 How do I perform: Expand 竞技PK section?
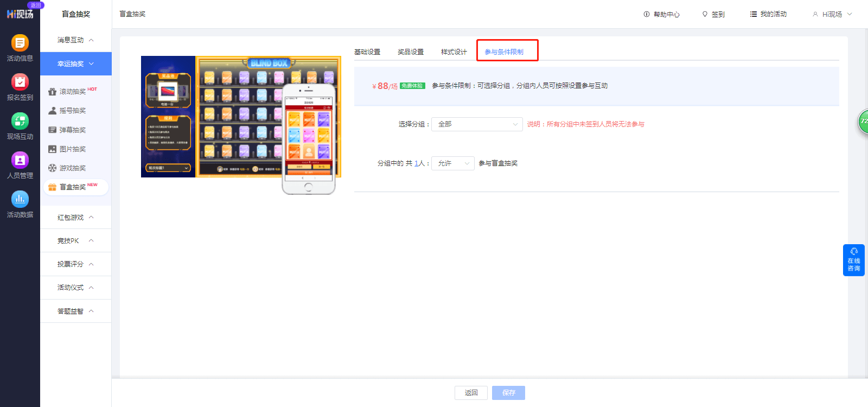(76, 241)
